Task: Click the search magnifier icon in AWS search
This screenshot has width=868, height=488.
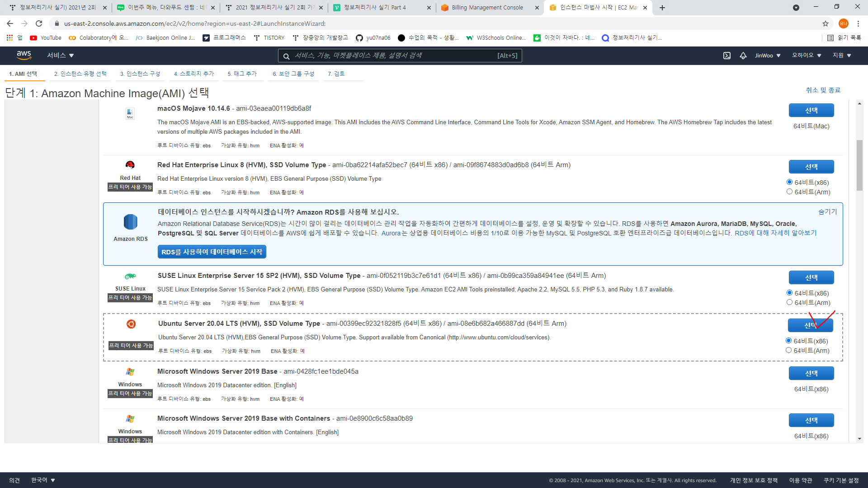Action: coord(286,56)
